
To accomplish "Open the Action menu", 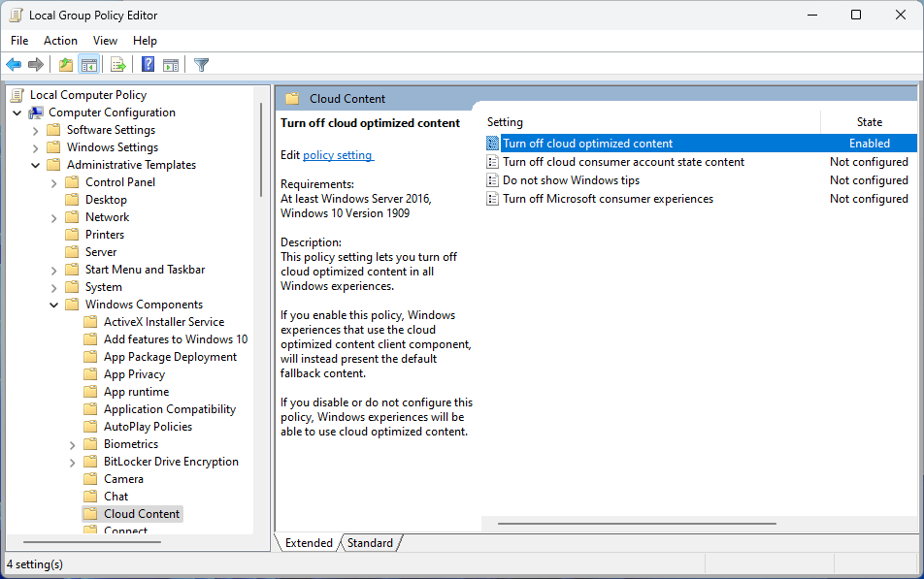I will coord(60,40).
